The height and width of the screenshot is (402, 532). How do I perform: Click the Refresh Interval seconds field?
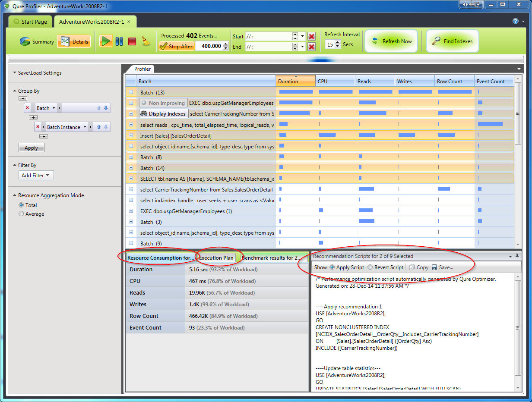click(x=329, y=44)
